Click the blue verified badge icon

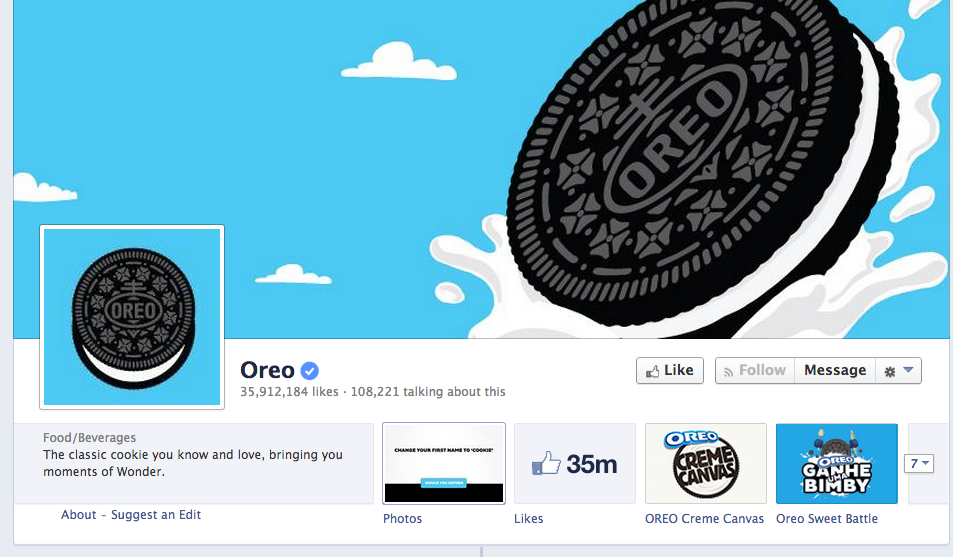coord(309,370)
